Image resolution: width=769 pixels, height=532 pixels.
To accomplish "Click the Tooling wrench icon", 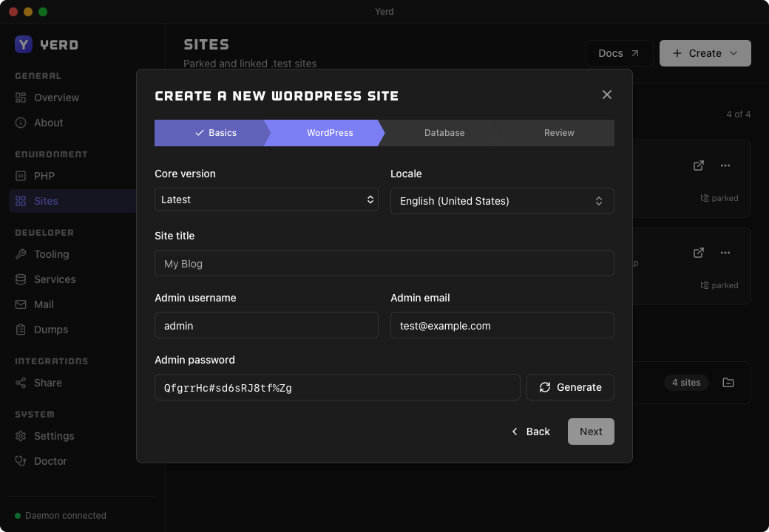I will click(x=21, y=254).
